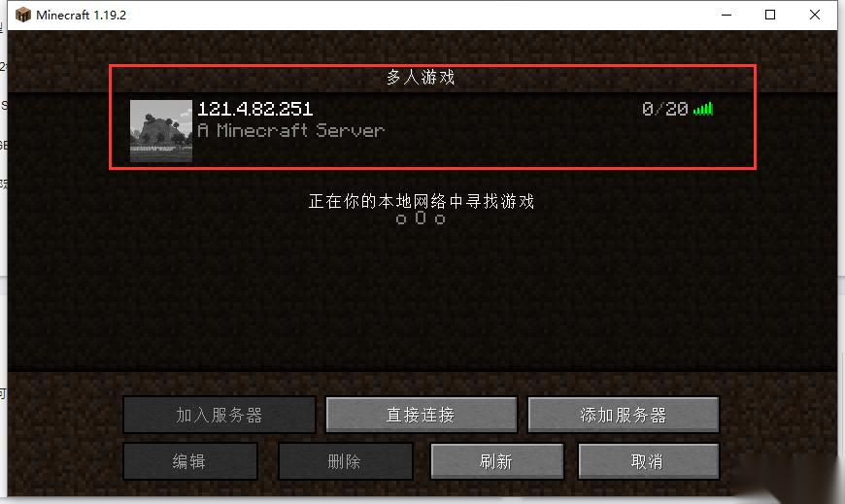The width and height of the screenshot is (845, 504).
Task: Click the Minecraft block icon in title bar
Action: pos(23,15)
